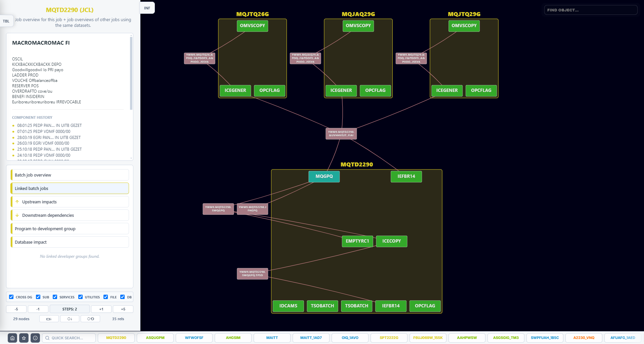
Task: Open Database impact view
Action: pyautogui.click(x=70, y=242)
